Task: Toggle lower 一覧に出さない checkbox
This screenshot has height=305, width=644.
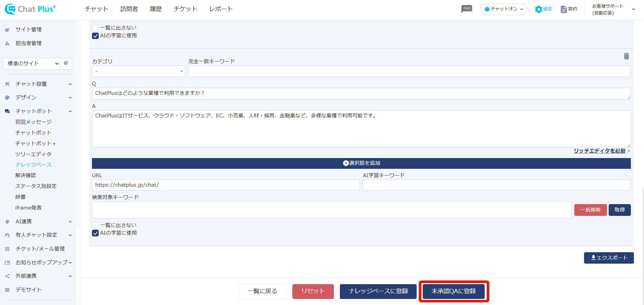Action: pyautogui.click(x=95, y=225)
